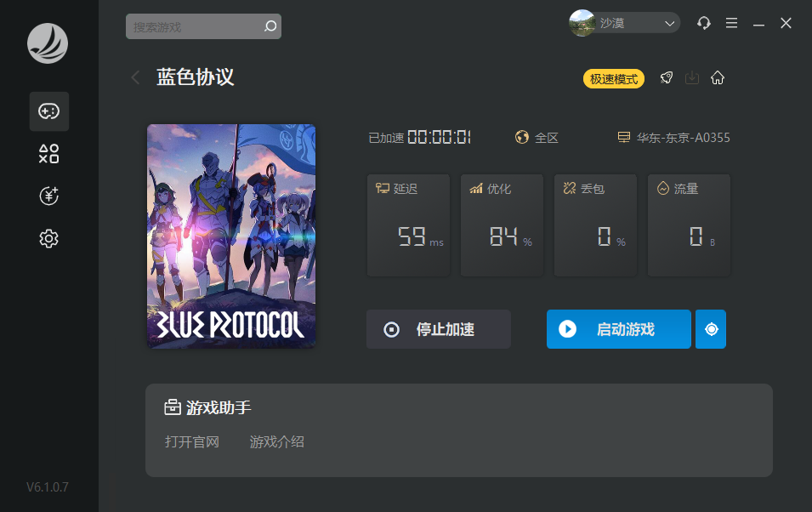Click the 流量 0 B panel
This screenshot has height=512, width=812.
[689, 225]
